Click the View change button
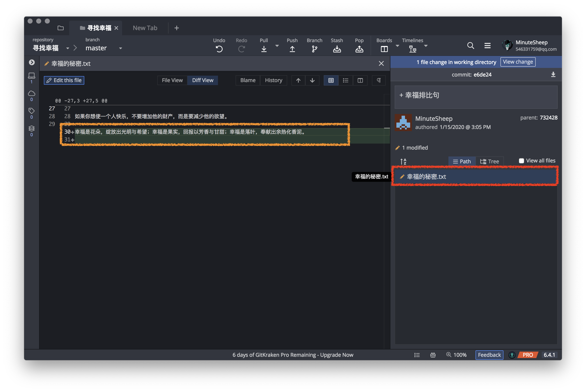The image size is (586, 392). [x=518, y=62]
